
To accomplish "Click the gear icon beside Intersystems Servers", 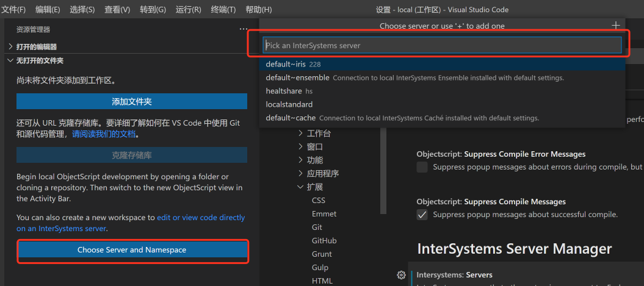I will point(401,275).
